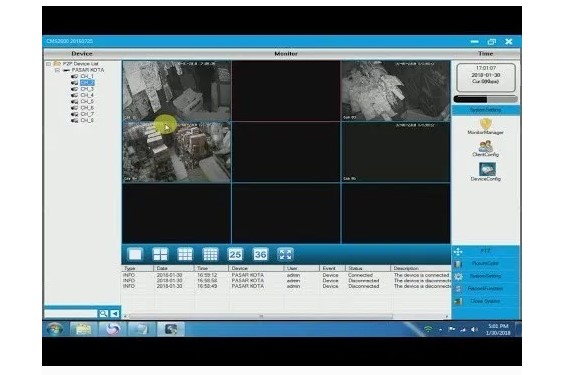Screen dimensions: 563x375
Task: Switch to 36-split view layout
Action: point(260,254)
